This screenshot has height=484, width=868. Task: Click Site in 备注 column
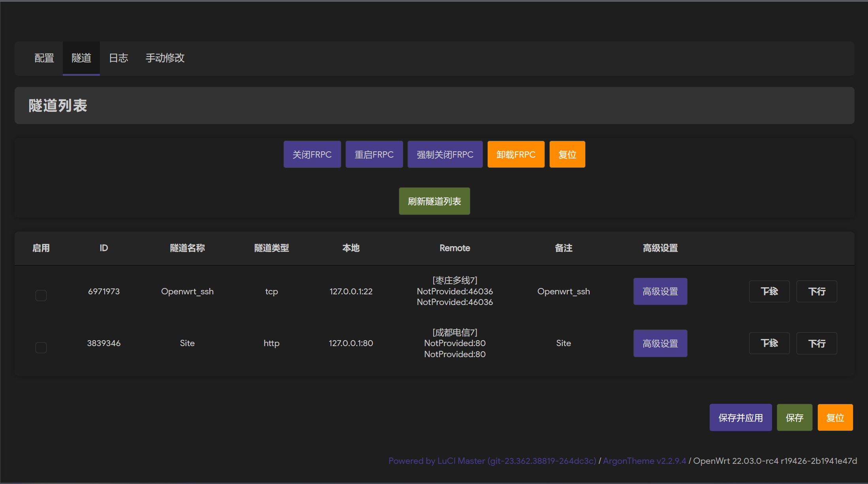pyautogui.click(x=564, y=343)
